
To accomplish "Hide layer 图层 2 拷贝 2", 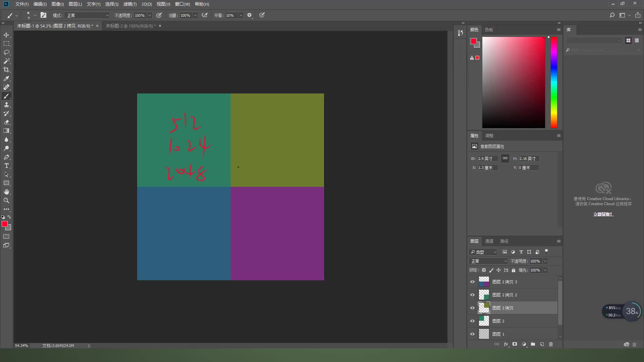I will (473, 295).
